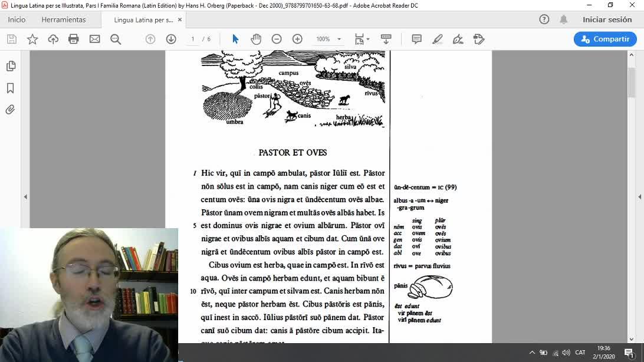Open the zoom level dropdown
The height and width of the screenshot is (362, 644).
(339, 39)
